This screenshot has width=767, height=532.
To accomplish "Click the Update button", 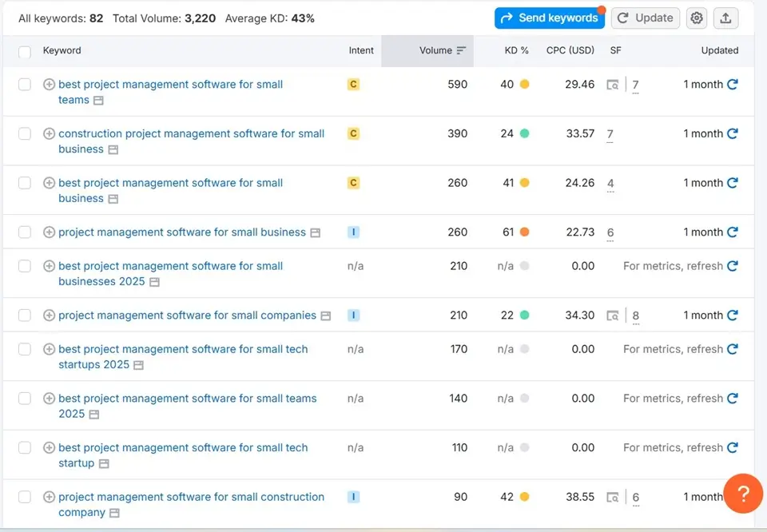I will (x=646, y=18).
